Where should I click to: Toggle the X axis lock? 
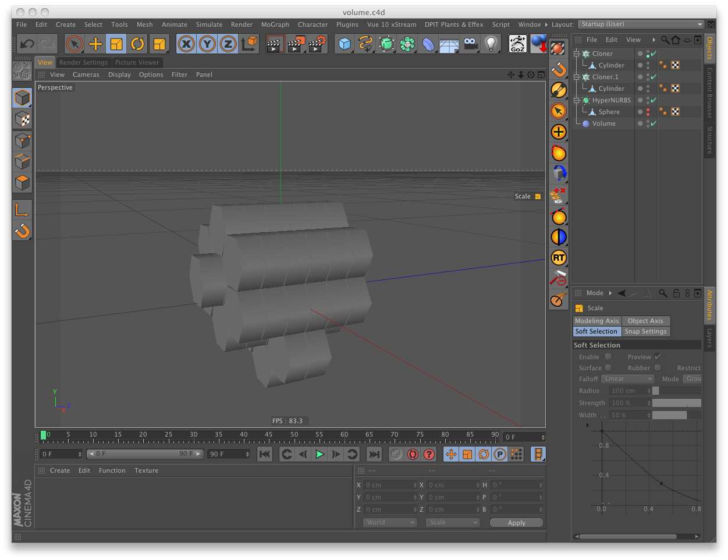(186, 44)
